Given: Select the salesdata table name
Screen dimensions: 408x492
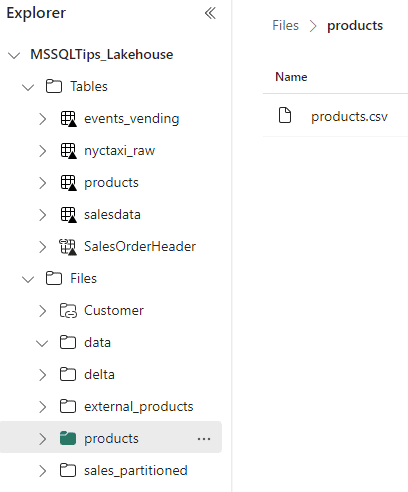Looking at the screenshot, I should 112,215.
